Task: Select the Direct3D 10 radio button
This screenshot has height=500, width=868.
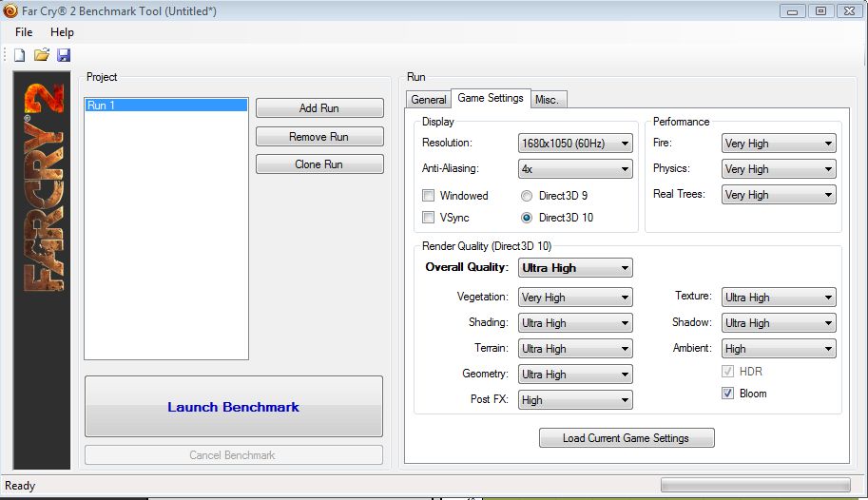Action: point(527,218)
